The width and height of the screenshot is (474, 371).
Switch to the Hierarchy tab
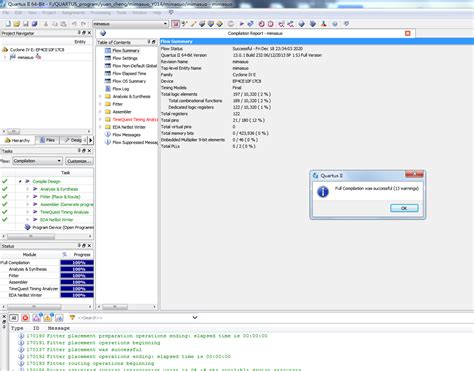click(x=17, y=140)
